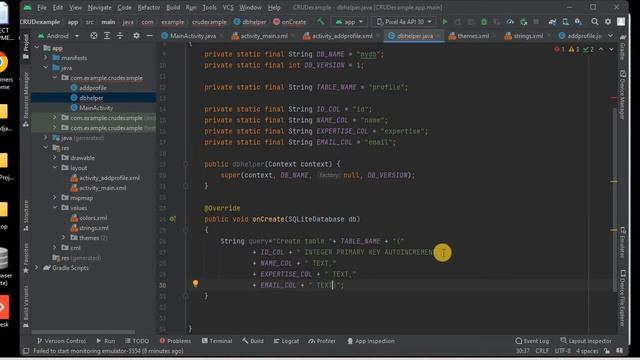The height and width of the screenshot is (360, 640).
Task: Click the error indicator in editor corner
Action: 559,49
